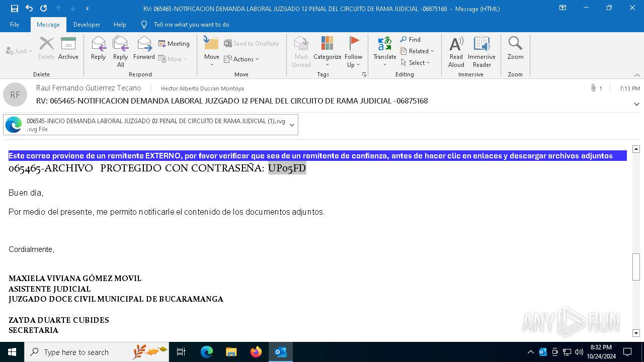Open the Zoom dialog
The width and height of the screenshot is (644, 362).
tap(515, 48)
